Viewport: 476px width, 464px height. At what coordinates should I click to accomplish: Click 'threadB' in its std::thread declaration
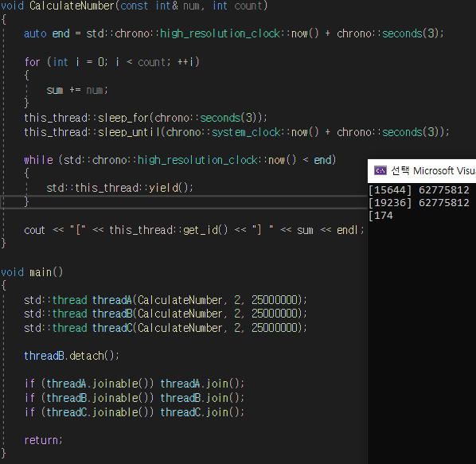111,314
